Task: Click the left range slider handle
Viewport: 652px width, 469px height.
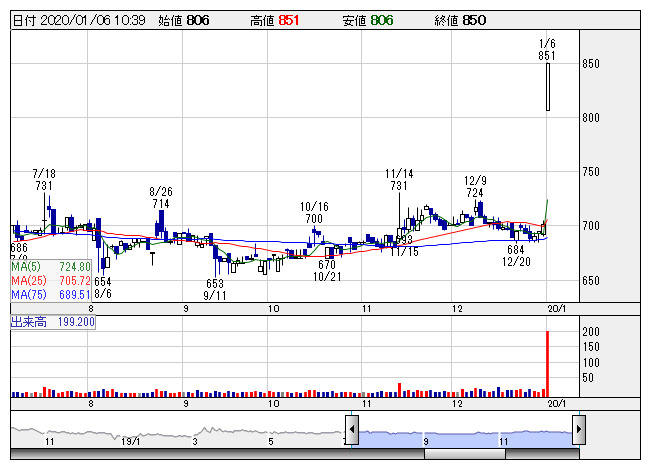Action: 351,430
